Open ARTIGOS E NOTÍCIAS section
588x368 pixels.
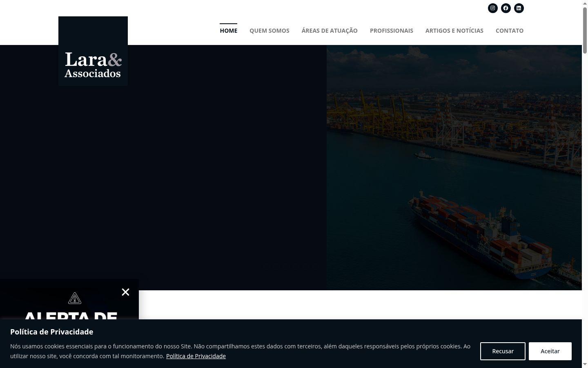(454, 31)
